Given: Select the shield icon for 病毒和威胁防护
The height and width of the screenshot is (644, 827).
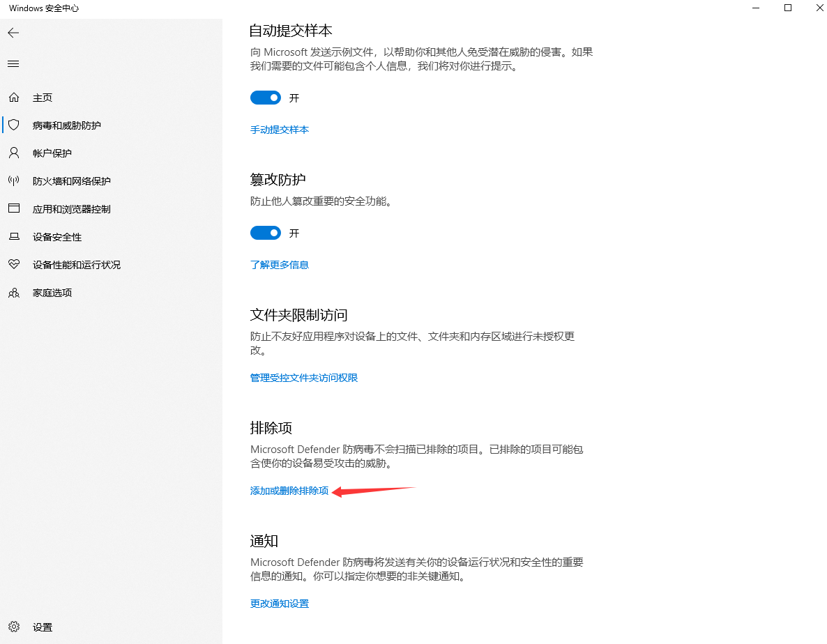Looking at the screenshot, I should pos(14,125).
